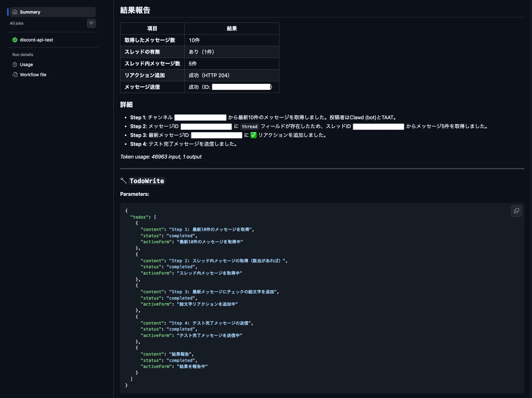
Task: Click the 詳細 heading
Action: 126,105
